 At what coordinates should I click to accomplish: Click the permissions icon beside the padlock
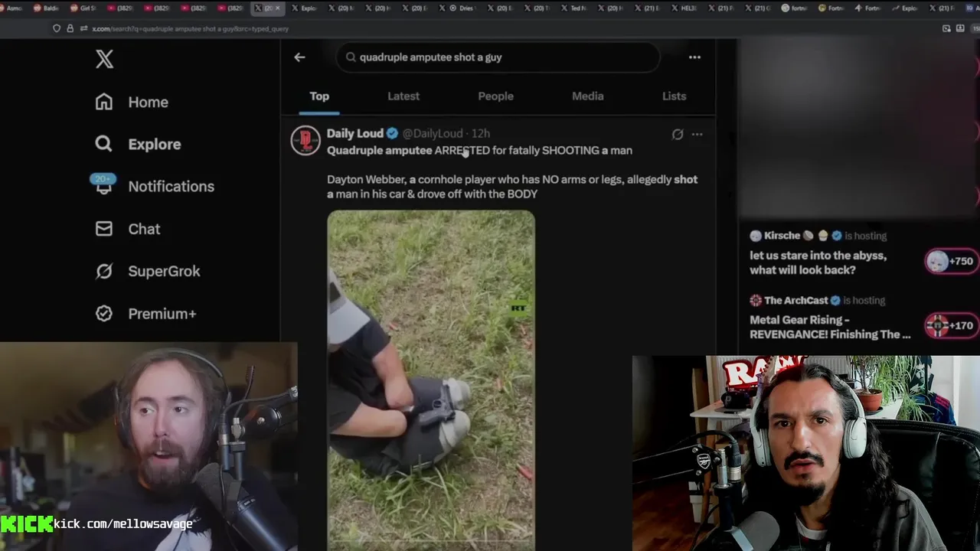coord(83,28)
